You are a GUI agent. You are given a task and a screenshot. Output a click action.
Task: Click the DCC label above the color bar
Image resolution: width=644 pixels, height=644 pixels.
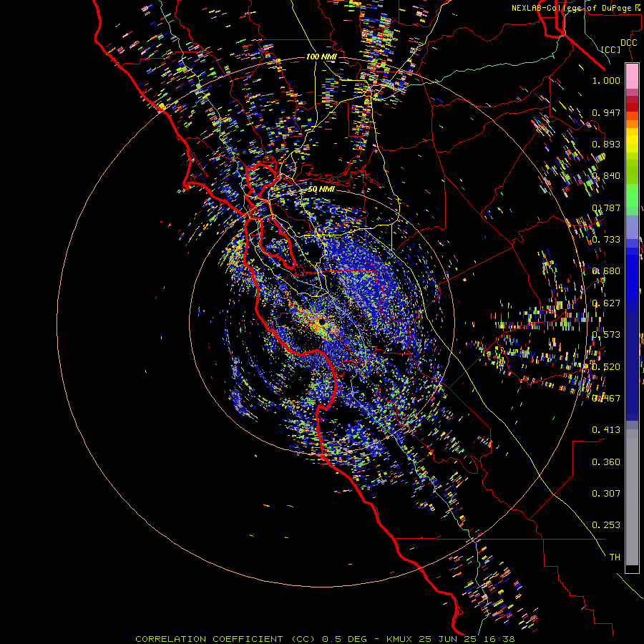click(x=628, y=43)
